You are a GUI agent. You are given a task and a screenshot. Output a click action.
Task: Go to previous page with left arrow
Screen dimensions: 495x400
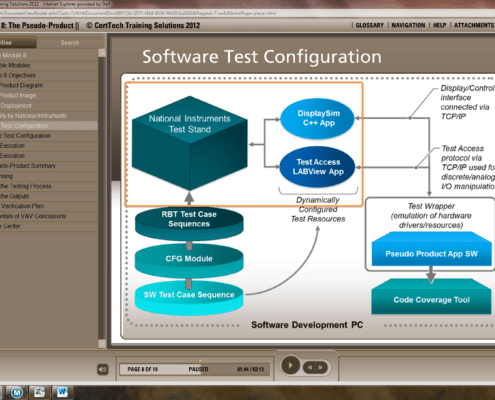pyautogui.click(x=310, y=367)
